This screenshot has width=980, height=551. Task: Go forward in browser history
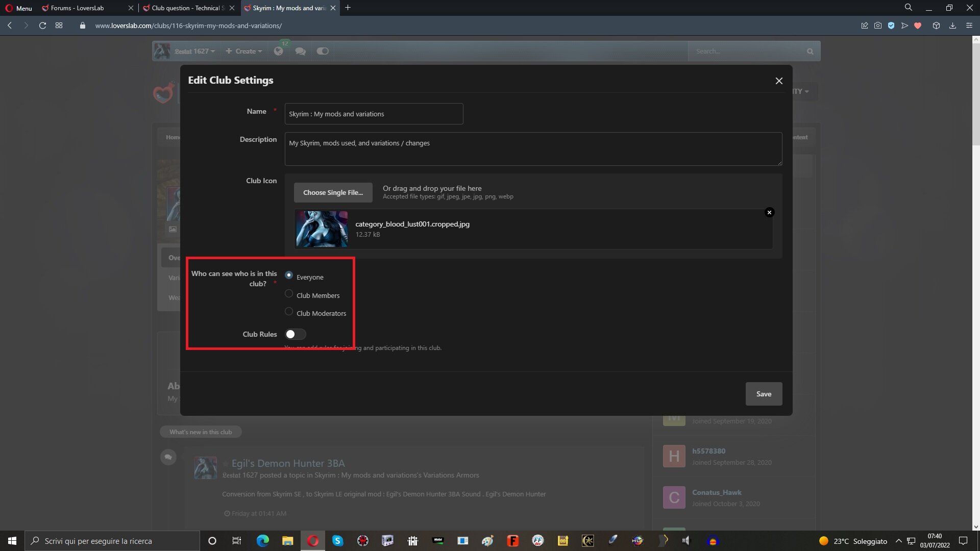tap(26, 26)
